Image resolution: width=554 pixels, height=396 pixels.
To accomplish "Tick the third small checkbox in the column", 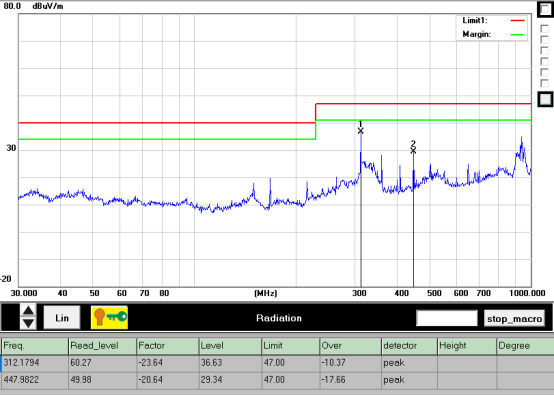I will [x=544, y=51].
